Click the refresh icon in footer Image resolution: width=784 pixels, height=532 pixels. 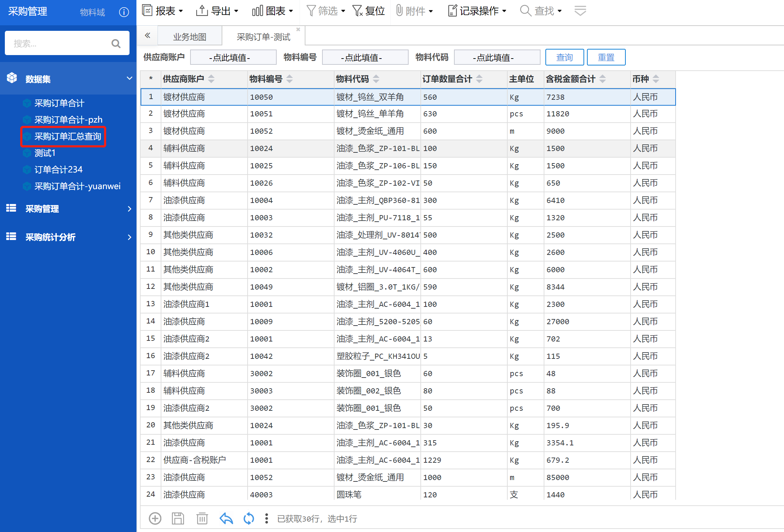click(249, 518)
